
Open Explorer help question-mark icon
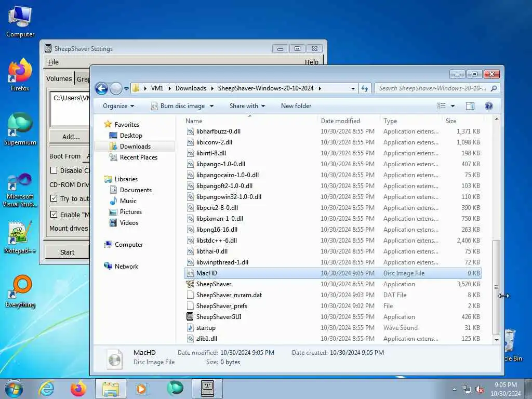[488, 106]
